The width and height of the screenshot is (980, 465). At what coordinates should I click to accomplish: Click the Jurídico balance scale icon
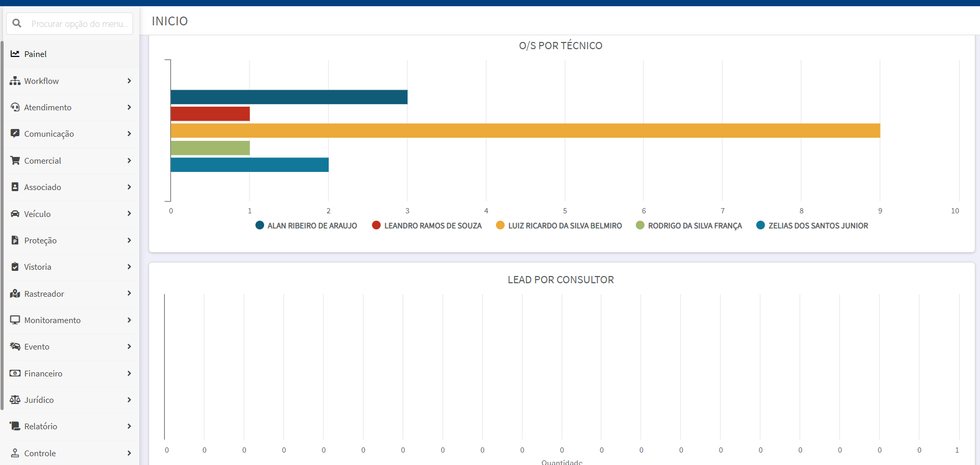15,400
